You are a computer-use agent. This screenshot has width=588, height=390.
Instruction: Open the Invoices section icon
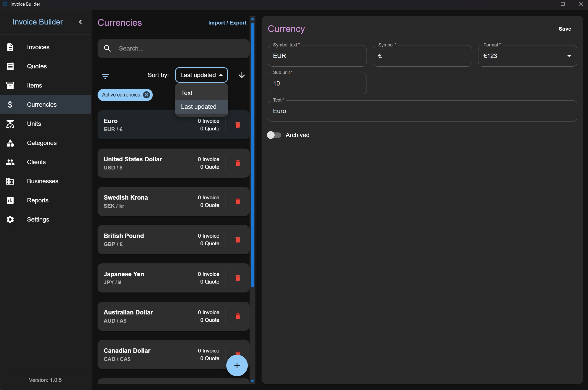(x=10, y=47)
